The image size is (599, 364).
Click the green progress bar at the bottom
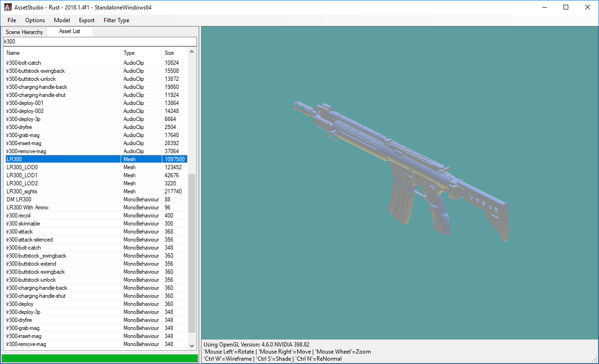[99, 358]
